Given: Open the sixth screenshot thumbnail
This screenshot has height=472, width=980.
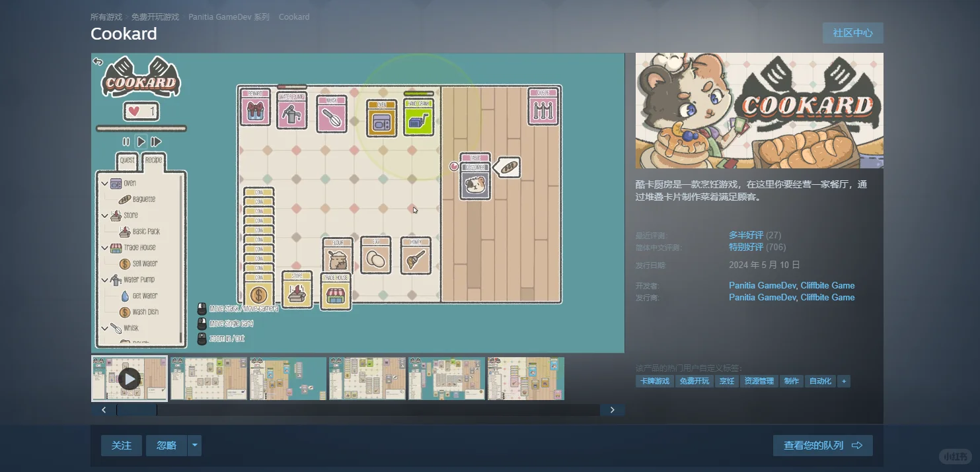Looking at the screenshot, I should pos(526,379).
